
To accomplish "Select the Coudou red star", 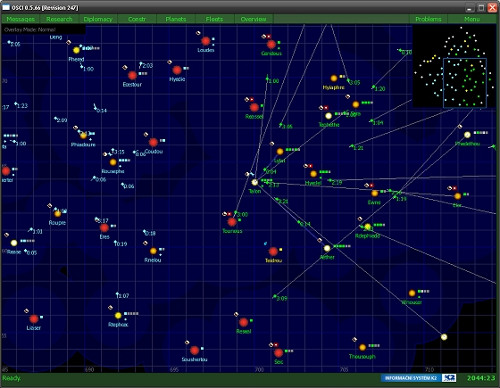I will pos(153,142).
